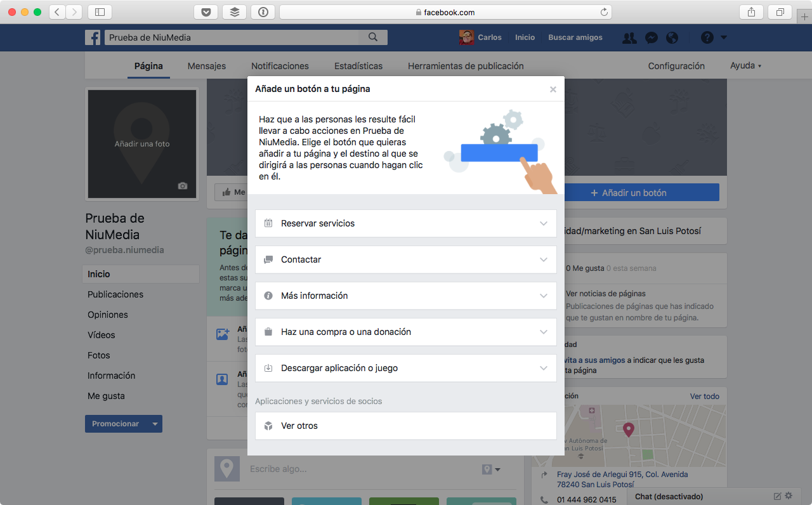Click the camera icon on profile photo
812x505 pixels.
(183, 186)
